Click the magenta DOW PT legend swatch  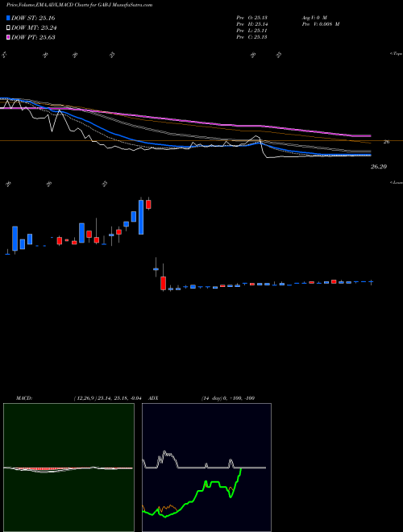click(8, 37)
